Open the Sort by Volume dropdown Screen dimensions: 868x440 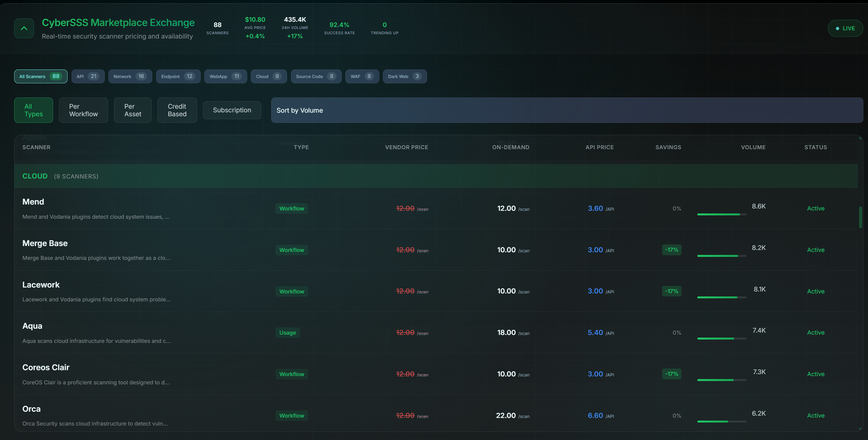[x=567, y=110]
